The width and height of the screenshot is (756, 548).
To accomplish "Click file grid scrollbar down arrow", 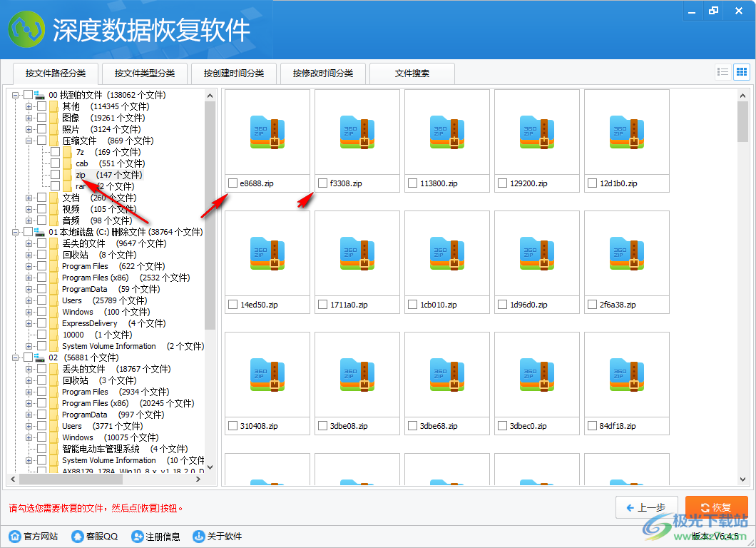I will (742, 479).
